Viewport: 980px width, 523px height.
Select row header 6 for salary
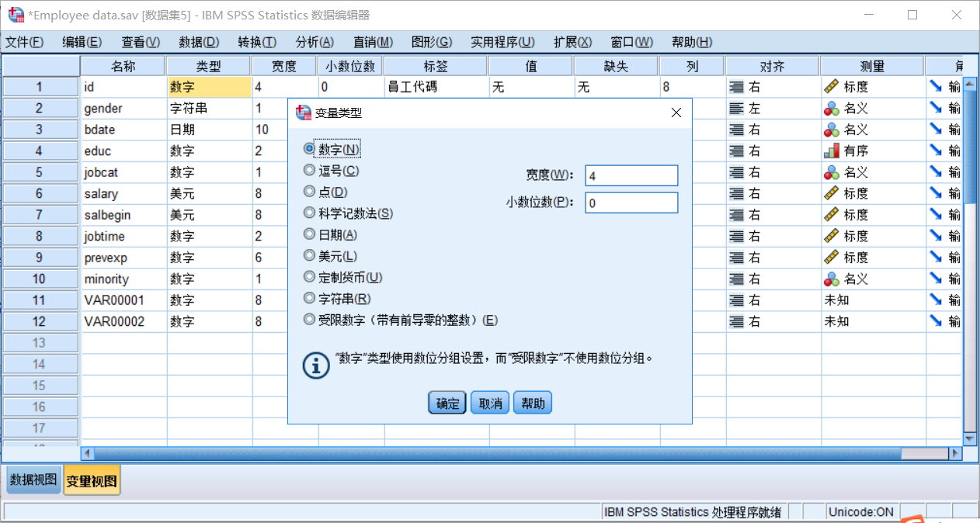40,193
